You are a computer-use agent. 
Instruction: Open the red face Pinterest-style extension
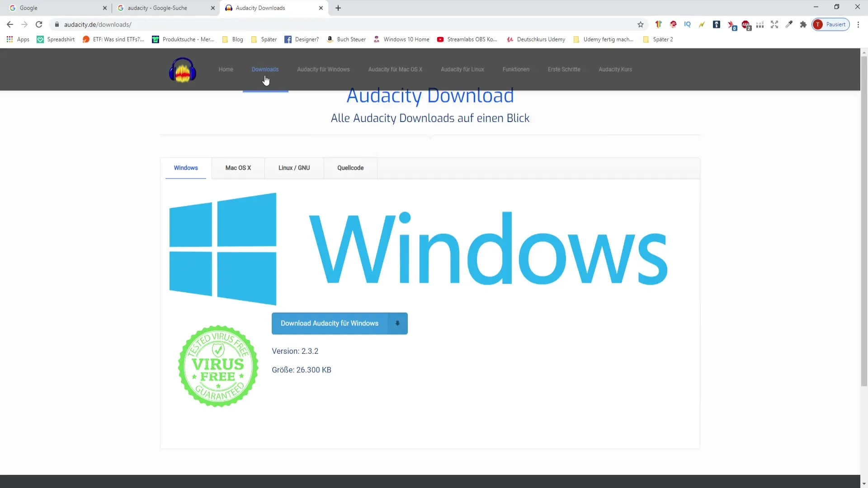(673, 24)
